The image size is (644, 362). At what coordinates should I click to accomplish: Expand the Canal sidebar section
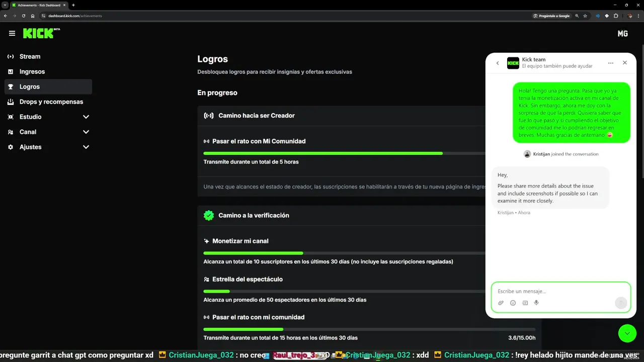(86, 132)
